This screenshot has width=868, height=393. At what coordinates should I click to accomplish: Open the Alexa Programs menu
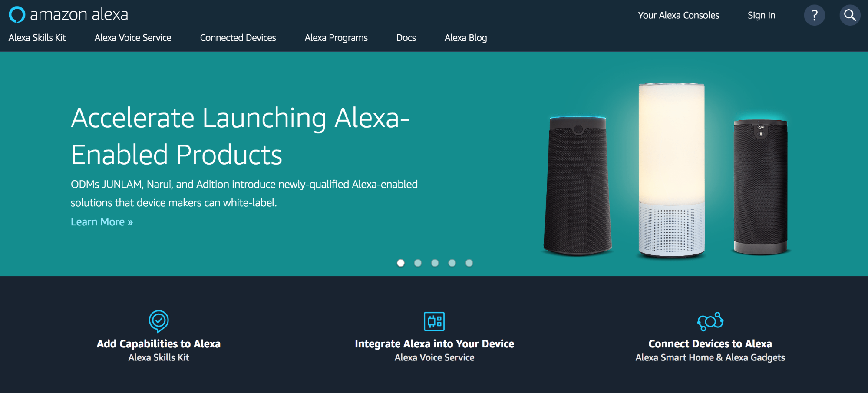coord(336,38)
